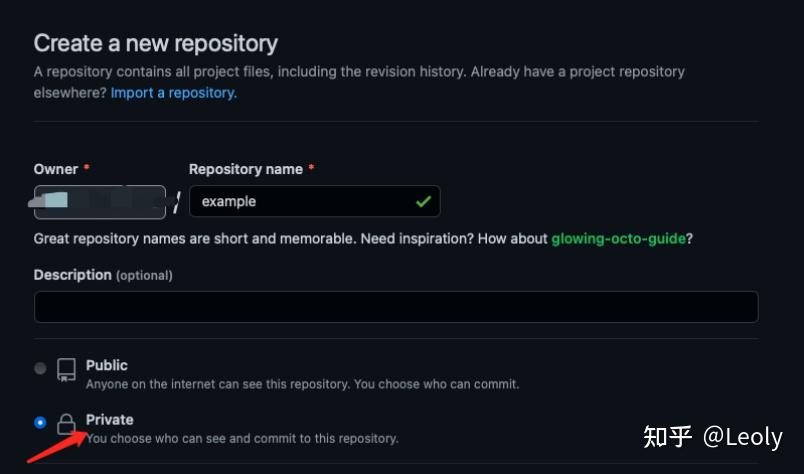Click the 'Anyone on the internet' description text
The image size is (804, 474).
(x=302, y=384)
